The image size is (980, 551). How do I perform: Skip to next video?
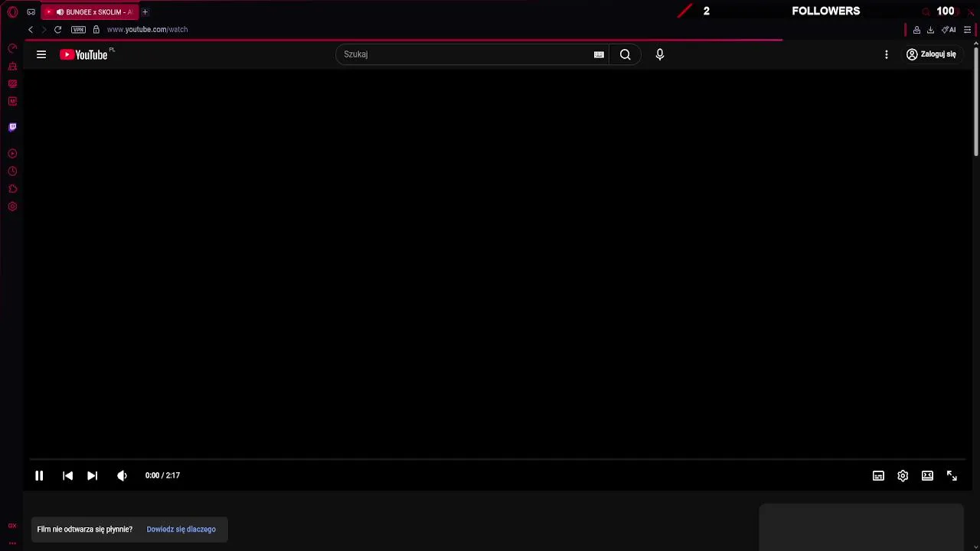tap(92, 475)
